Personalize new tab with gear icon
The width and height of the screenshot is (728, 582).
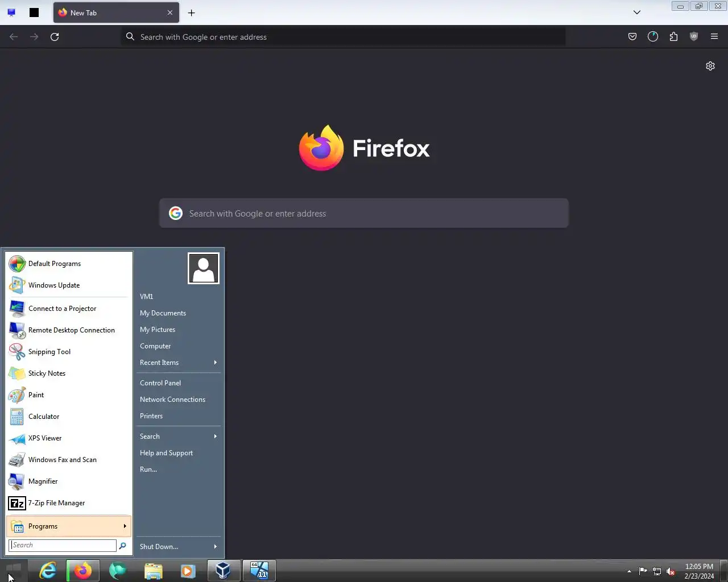tap(710, 66)
